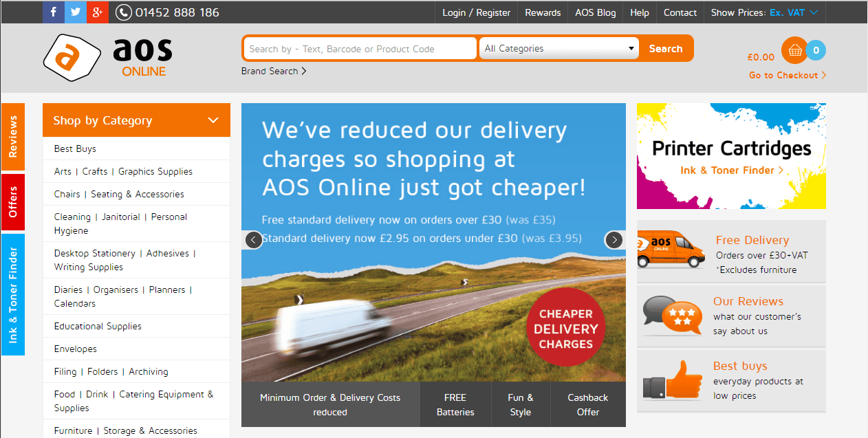The height and width of the screenshot is (438, 868).
Task: Switch to Minimum Order & Delivery Costs slide
Action: [x=330, y=404]
